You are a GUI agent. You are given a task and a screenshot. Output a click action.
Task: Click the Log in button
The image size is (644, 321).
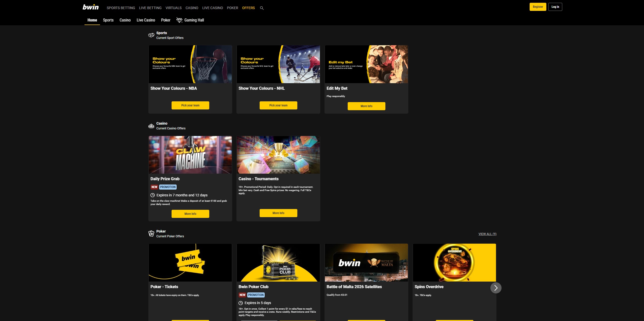pyautogui.click(x=555, y=7)
